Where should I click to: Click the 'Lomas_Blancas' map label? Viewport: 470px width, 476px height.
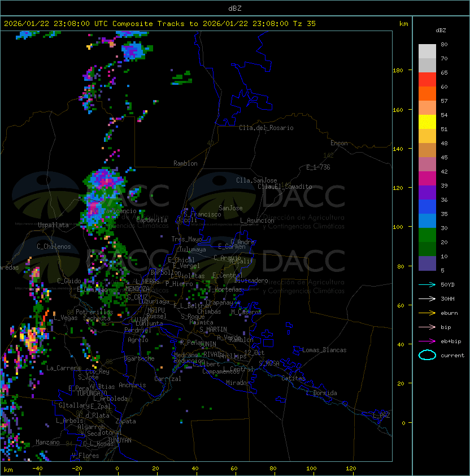[x=324, y=350]
